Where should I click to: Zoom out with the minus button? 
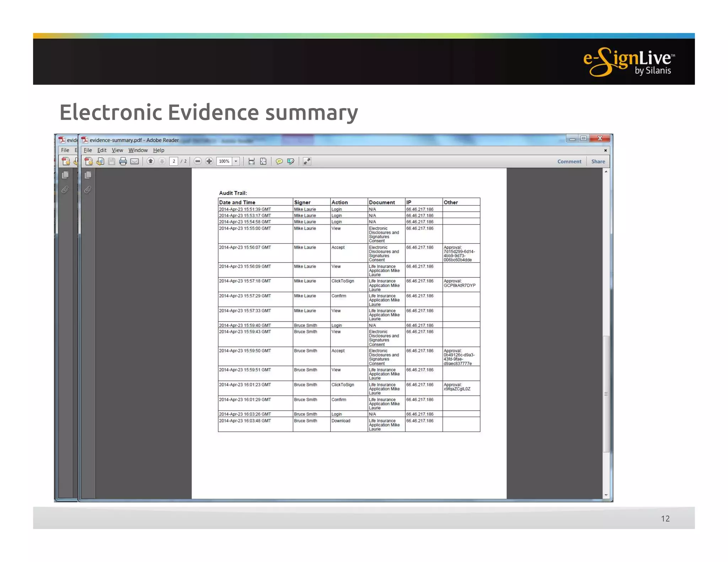(198, 161)
